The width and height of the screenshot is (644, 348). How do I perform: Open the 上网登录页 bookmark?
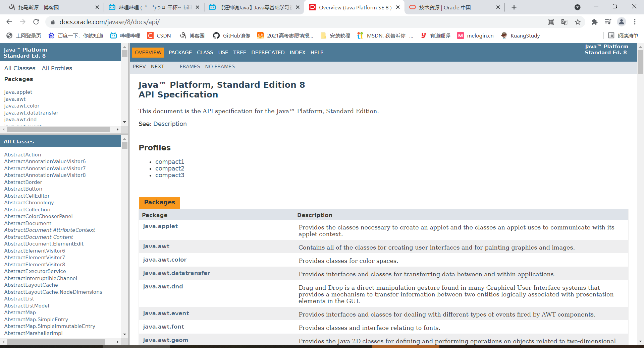pyautogui.click(x=24, y=36)
